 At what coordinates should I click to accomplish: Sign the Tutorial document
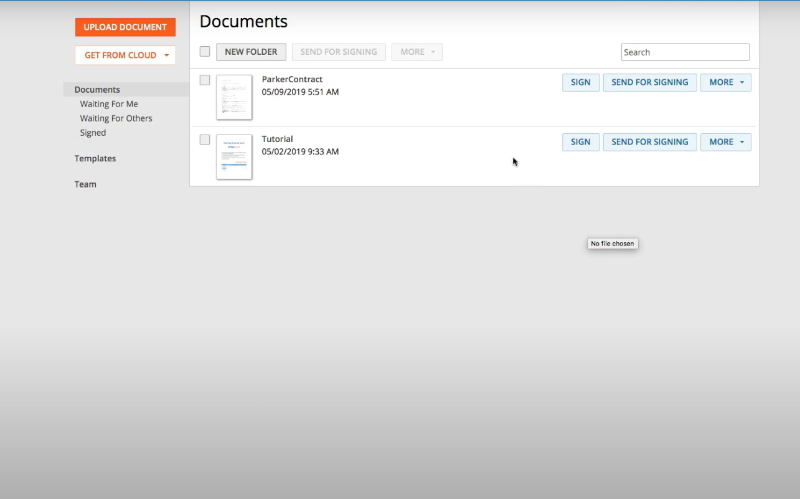(581, 142)
